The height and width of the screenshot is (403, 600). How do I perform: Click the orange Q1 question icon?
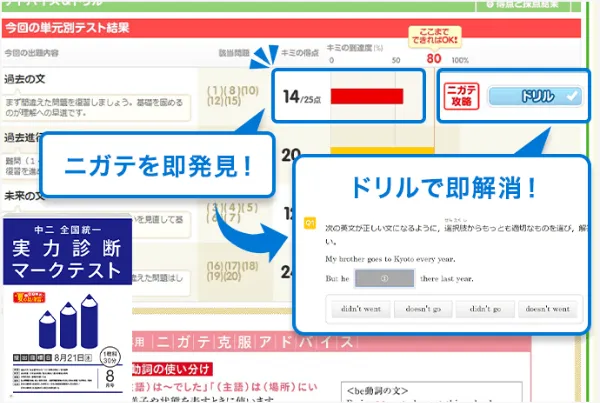pos(310,220)
